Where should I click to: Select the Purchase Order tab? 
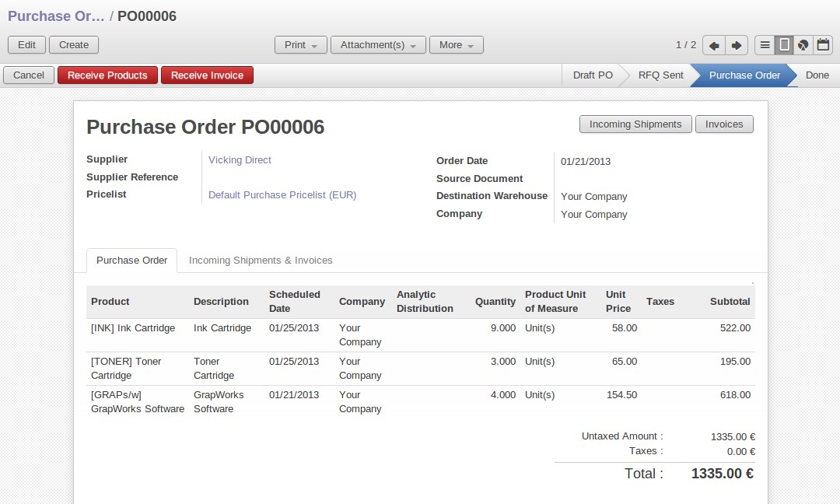(131, 261)
